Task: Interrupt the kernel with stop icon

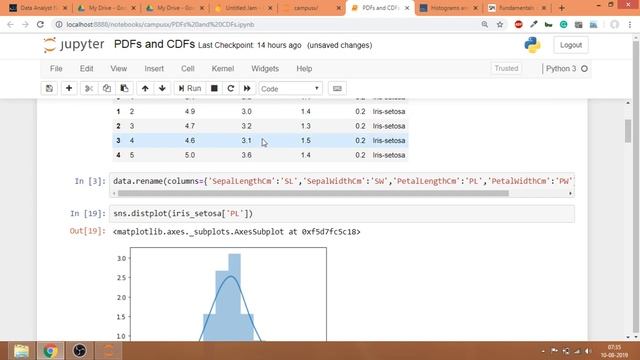Action: (214, 89)
